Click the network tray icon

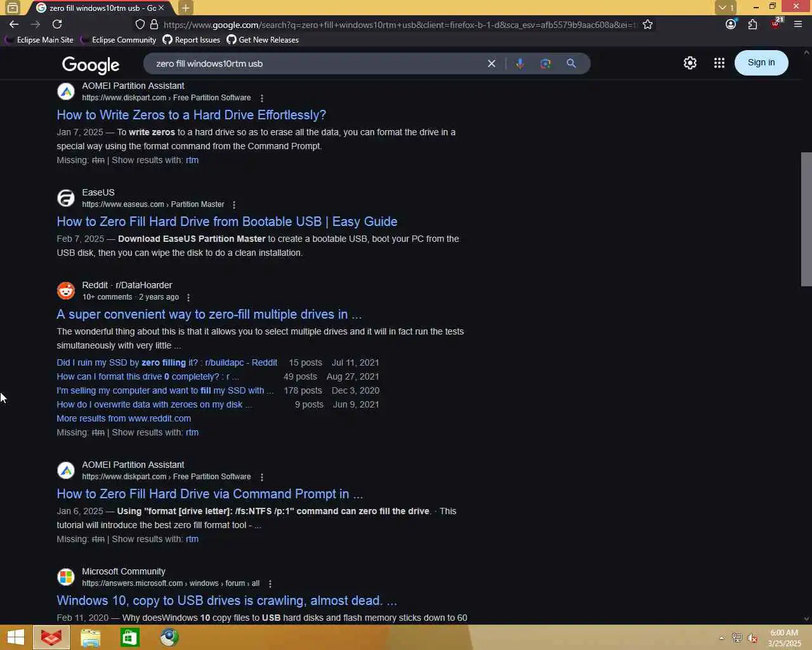coord(737,638)
